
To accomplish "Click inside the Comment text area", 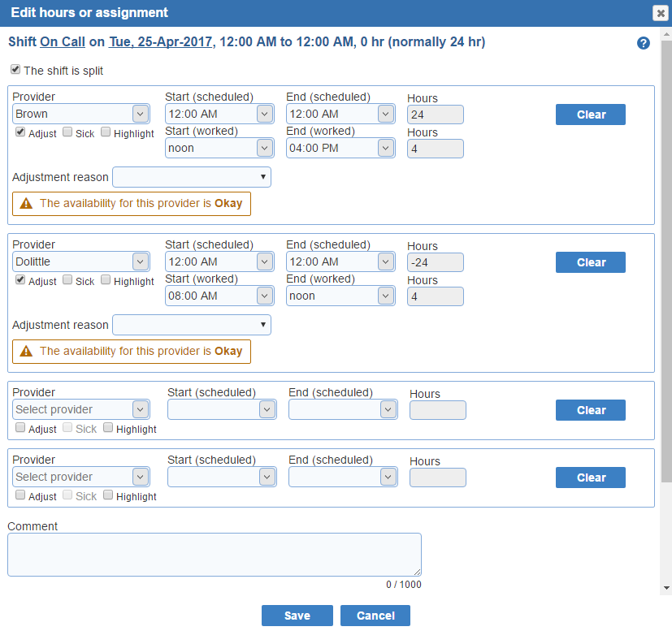I will [215, 555].
